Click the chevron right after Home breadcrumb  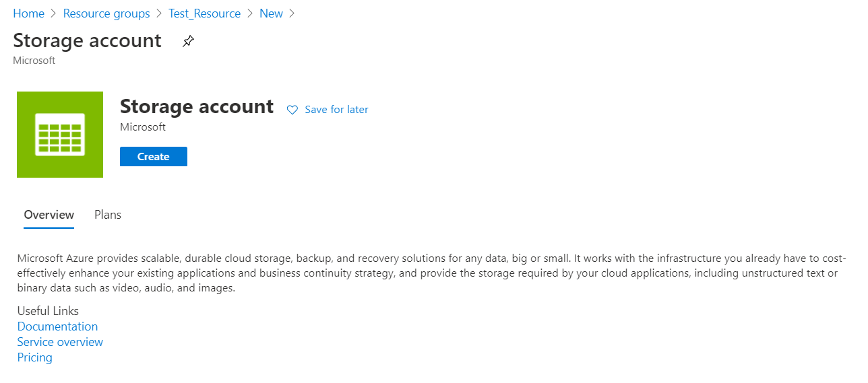(x=54, y=13)
